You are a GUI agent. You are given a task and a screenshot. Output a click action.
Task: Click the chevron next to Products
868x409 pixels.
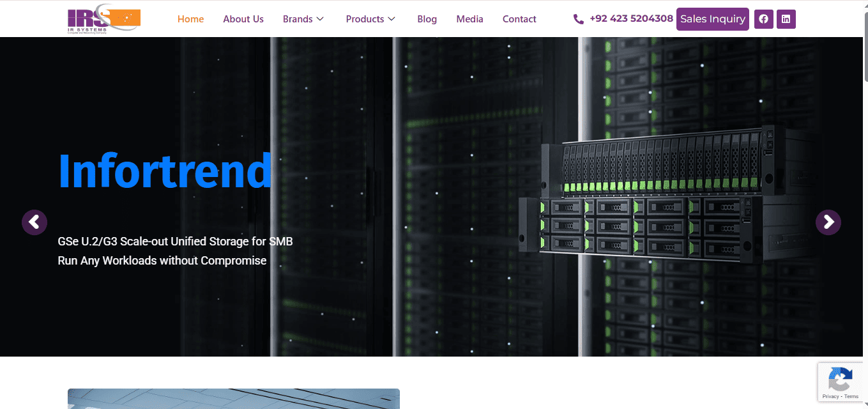tap(392, 19)
